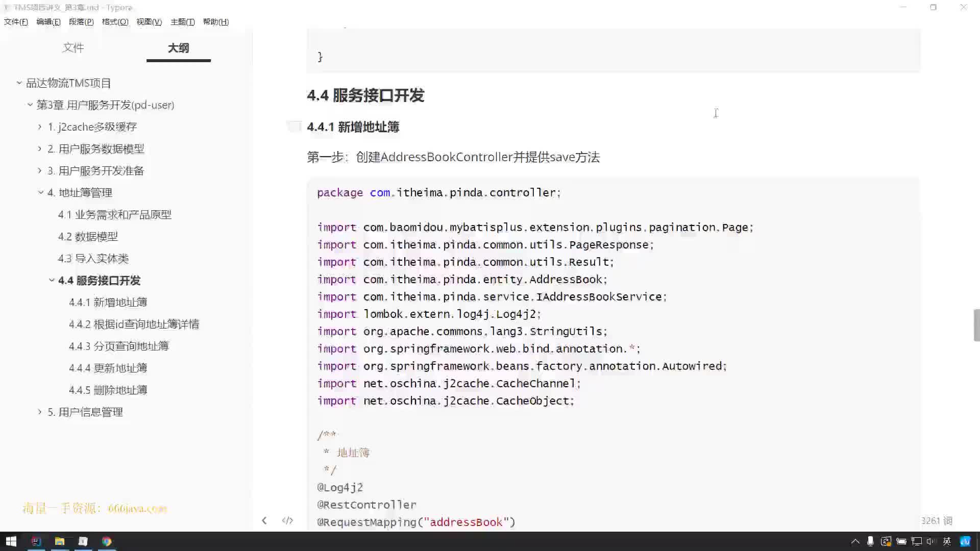Select 4.4 服务接口开发 outline entry

pos(99,281)
